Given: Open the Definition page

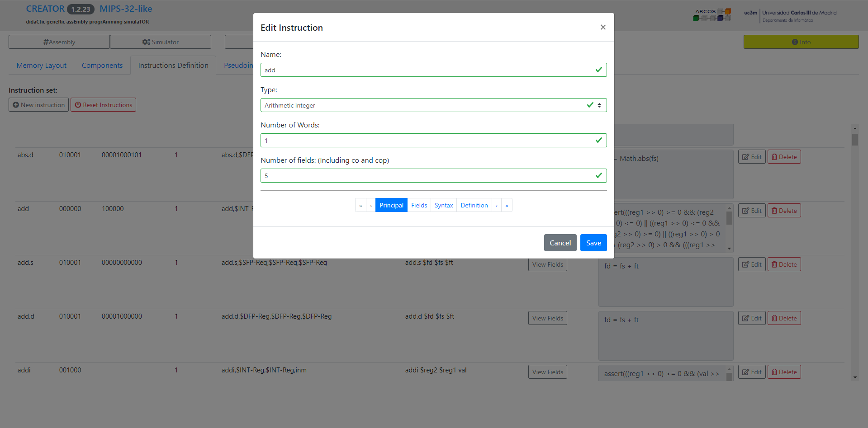Looking at the screenshot, I should (x=474, y=205).
